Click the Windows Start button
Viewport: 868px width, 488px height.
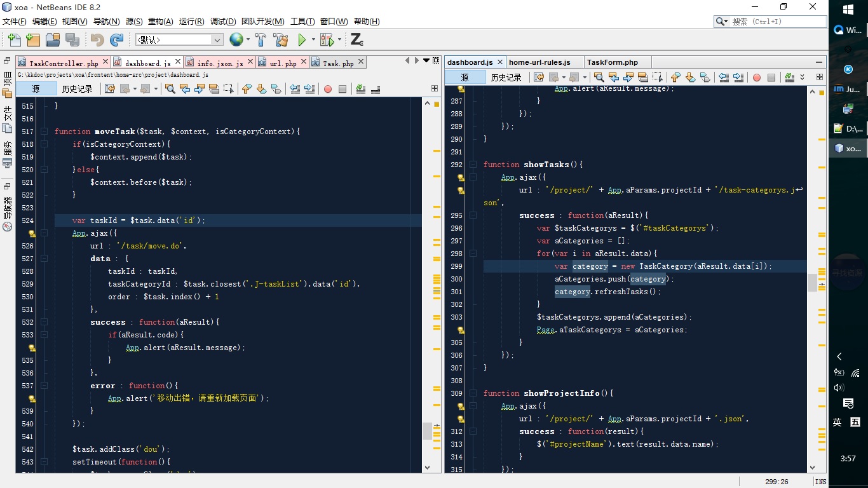tap(848, 10)
